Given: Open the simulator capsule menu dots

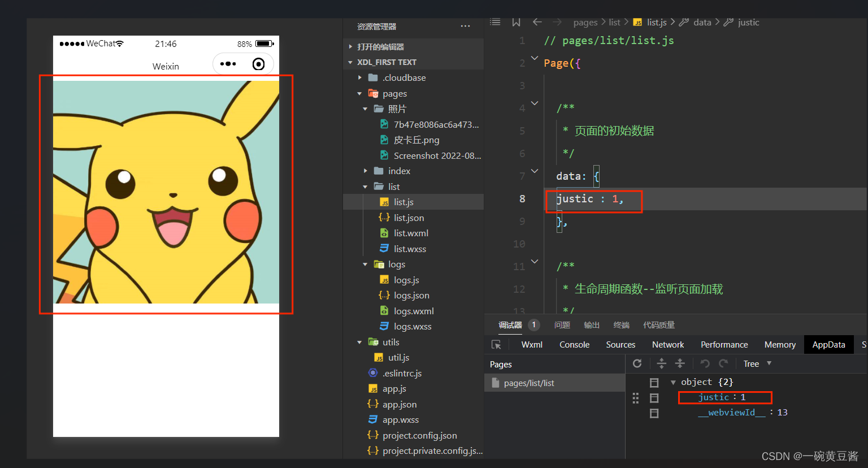Looking at the screenshot, I should [228, 64].
